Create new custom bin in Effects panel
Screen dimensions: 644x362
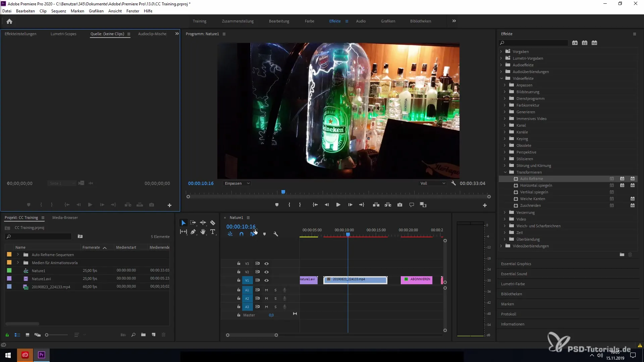coord(622,255)
